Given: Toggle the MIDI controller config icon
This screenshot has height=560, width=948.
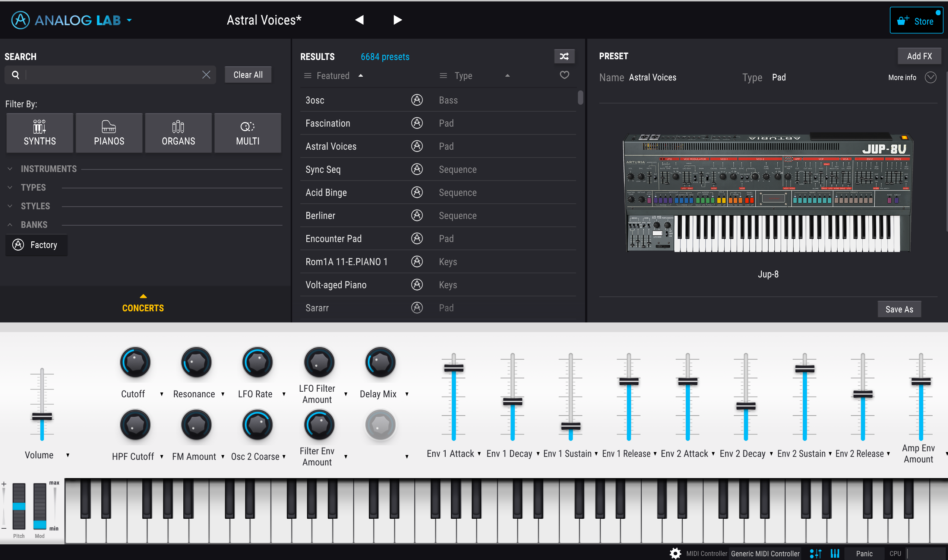Looking at the screenshot, I should pyautogui.click(x=815, y=554).
